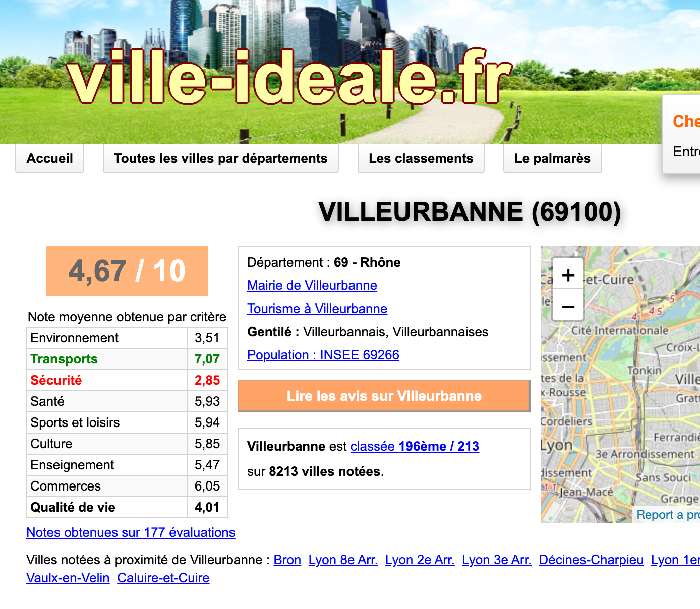
Task: Zoom in on the map with plus
Action: point(568,275)
